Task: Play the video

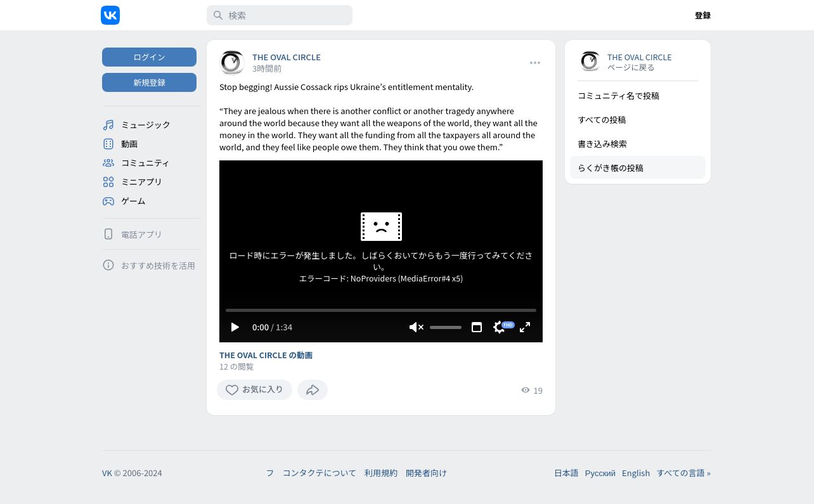Action: pos(235,327)
